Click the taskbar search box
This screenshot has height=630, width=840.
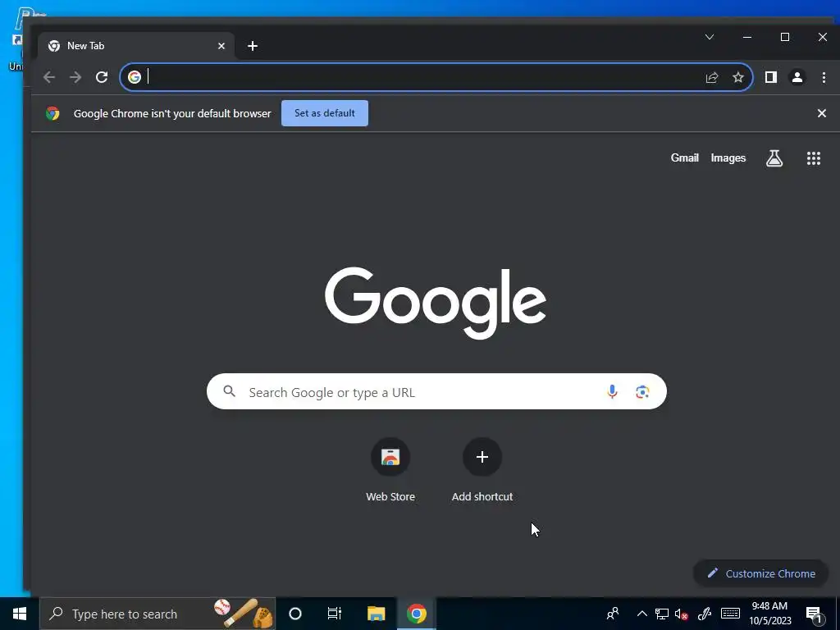tap(157, 614)
